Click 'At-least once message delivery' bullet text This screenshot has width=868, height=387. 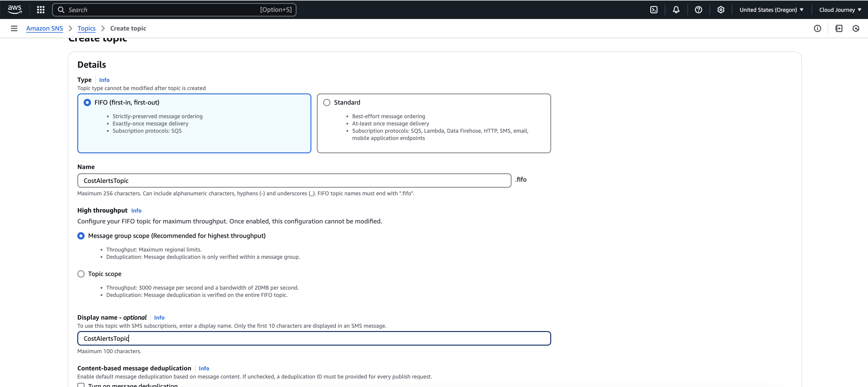[x=391, y=123]
